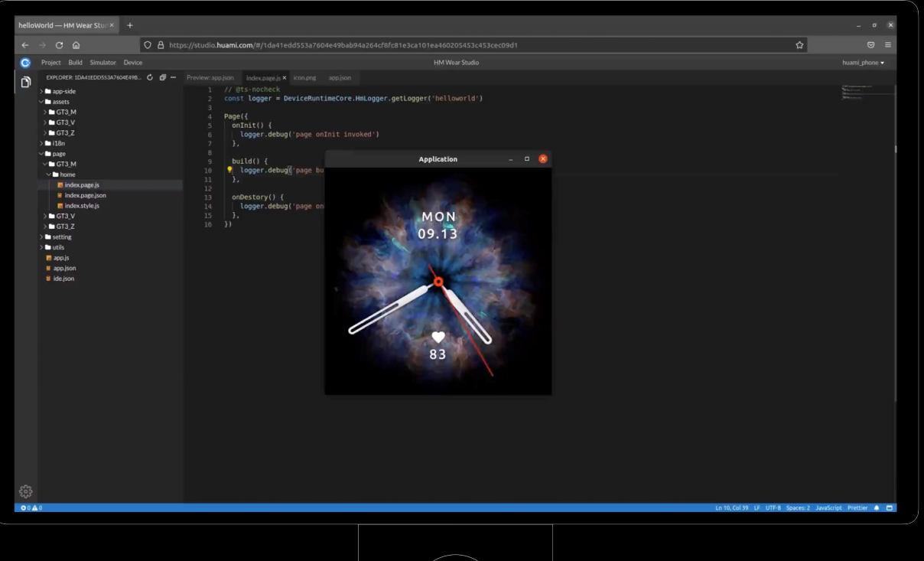The image size is (924, 561).
Task: Close the index.page.js editor tab
Action: pyautogui.click(x=285, y=78)
